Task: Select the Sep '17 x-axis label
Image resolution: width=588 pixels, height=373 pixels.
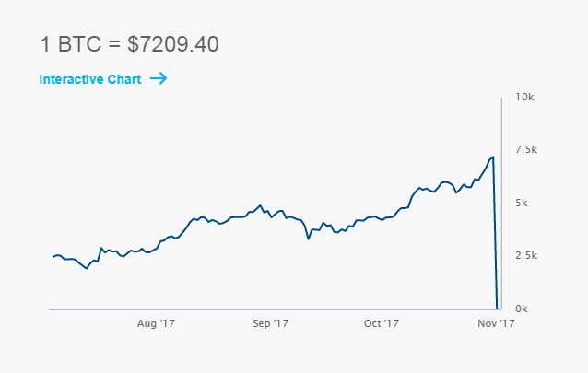Action: (x=270, y=323)
